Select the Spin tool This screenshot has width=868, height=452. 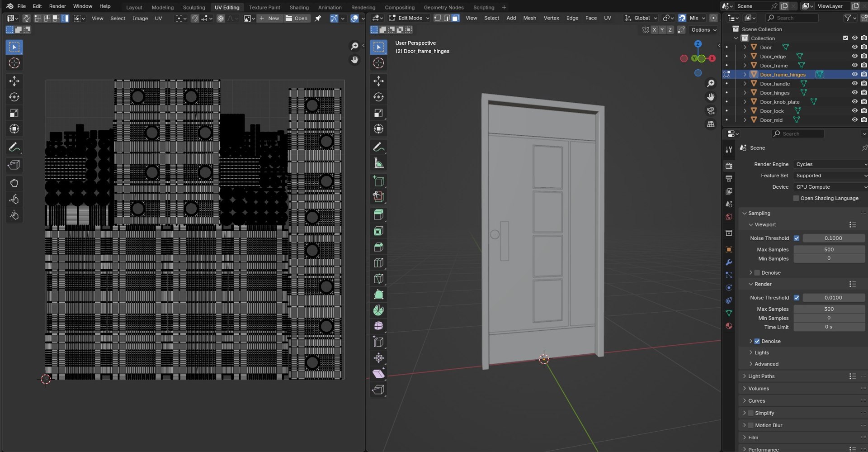(x=378, y=310)
